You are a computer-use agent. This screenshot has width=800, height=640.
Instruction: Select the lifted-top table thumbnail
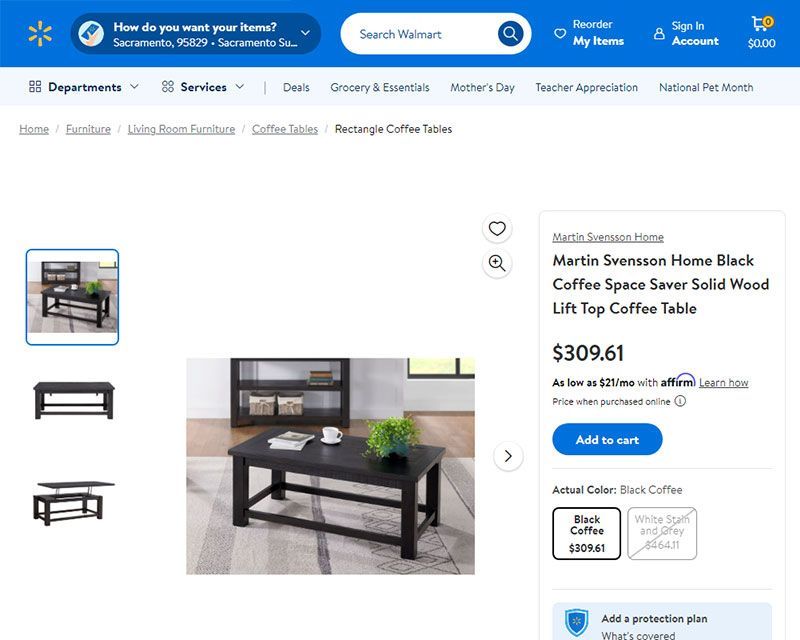(72, 502)
